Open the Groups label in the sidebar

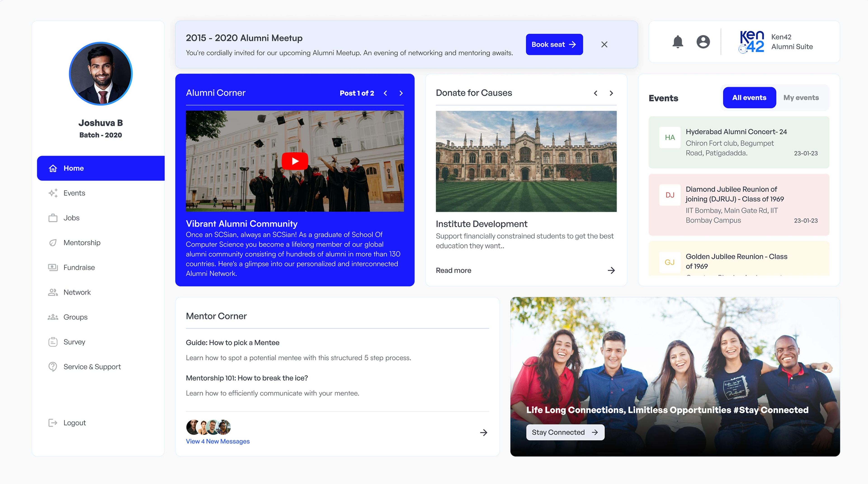75,317
